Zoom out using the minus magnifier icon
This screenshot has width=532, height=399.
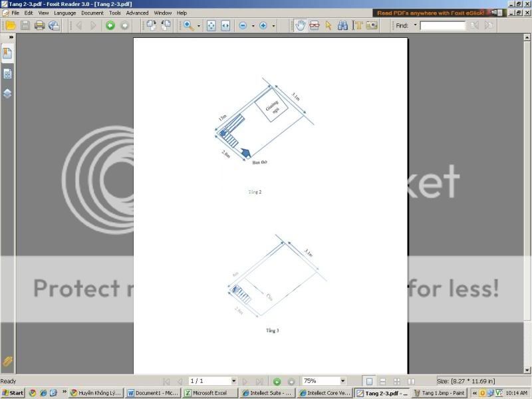tap(242, 26)
